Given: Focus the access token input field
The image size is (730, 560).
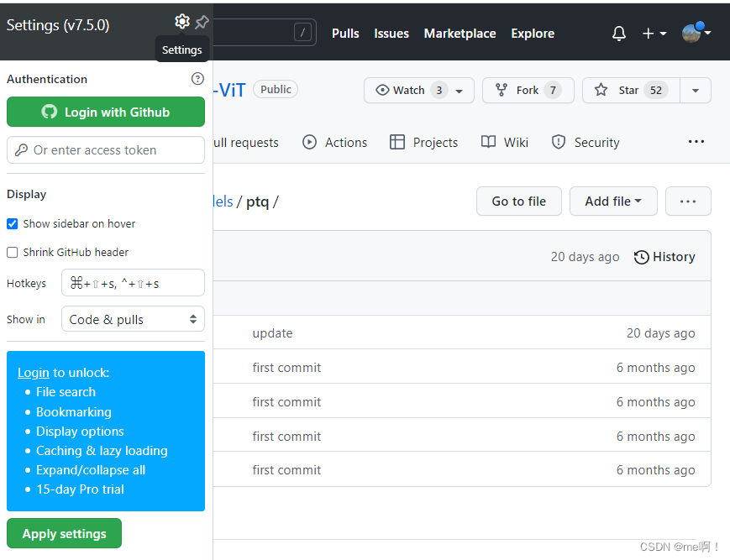Looking at the screenshot, I should (106, 149).
